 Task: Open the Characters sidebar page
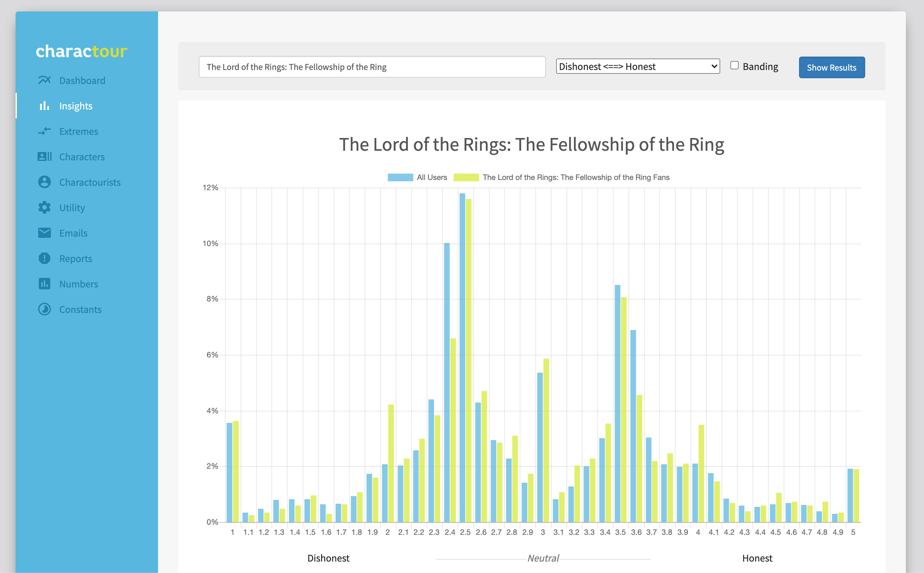pos(82,157)
